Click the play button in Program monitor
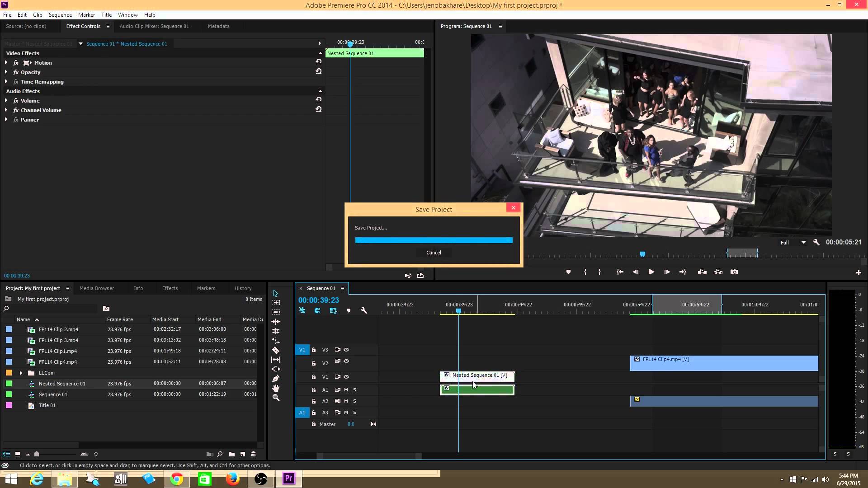This screenshot has width=868, height=488. pos(651,272)
